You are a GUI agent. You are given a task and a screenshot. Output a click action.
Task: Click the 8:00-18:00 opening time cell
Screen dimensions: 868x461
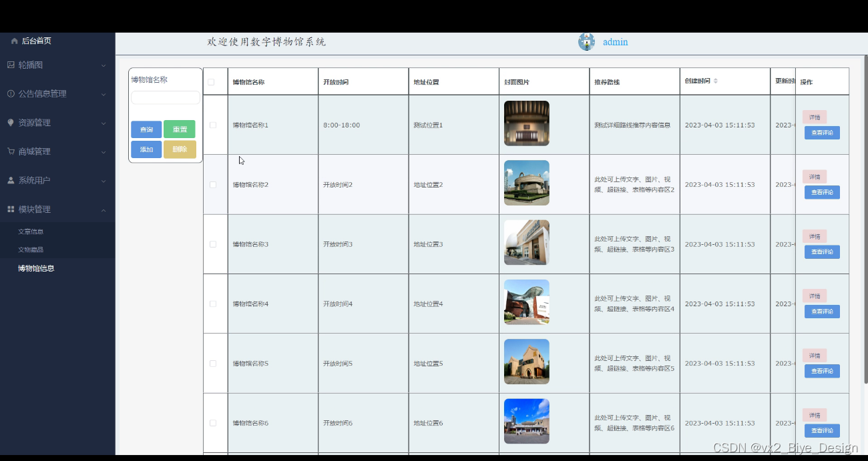pyautogui.click(x=342, y=125)
